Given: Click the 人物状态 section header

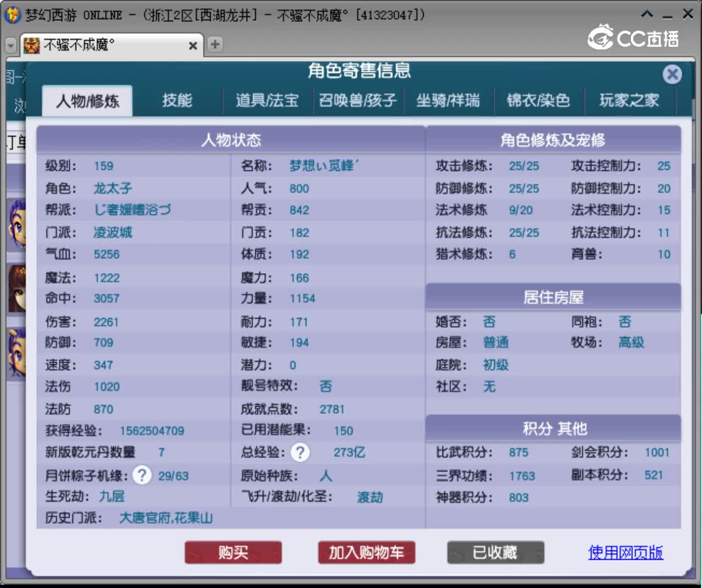Looking at the screenshot, I should [231, 140].
